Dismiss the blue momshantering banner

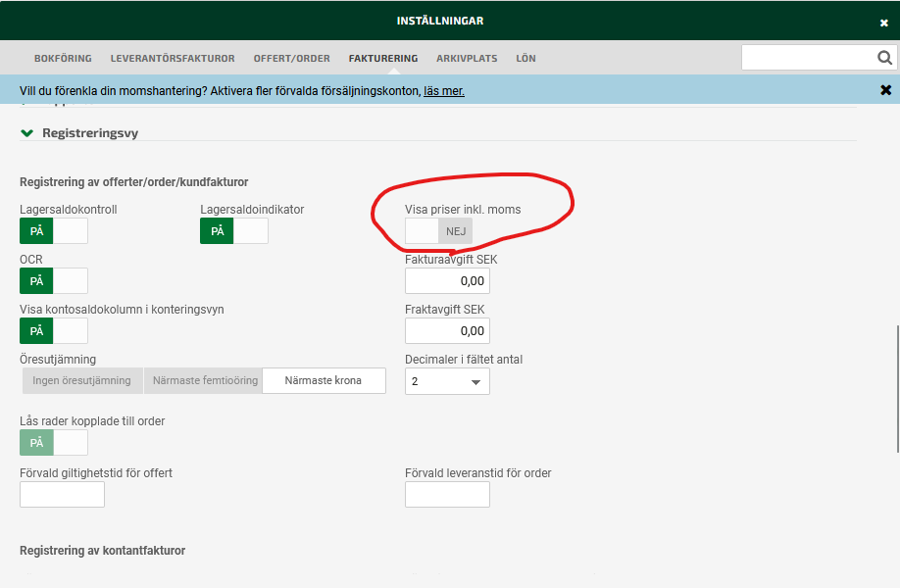point(885,90)
